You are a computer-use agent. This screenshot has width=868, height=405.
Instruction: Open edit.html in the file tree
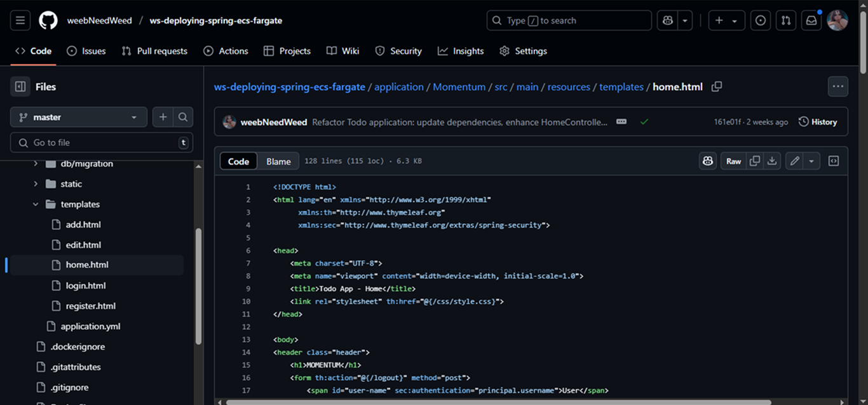[x=83, y=245]
